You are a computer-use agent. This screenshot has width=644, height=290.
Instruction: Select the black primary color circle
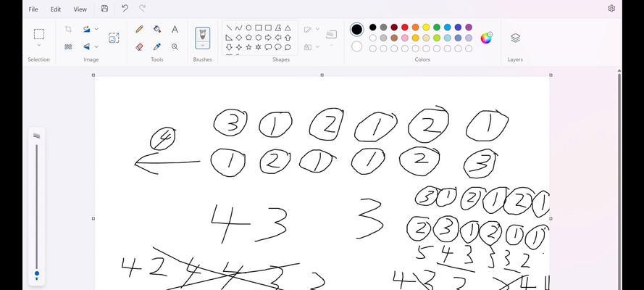click(x=357, y=29)
